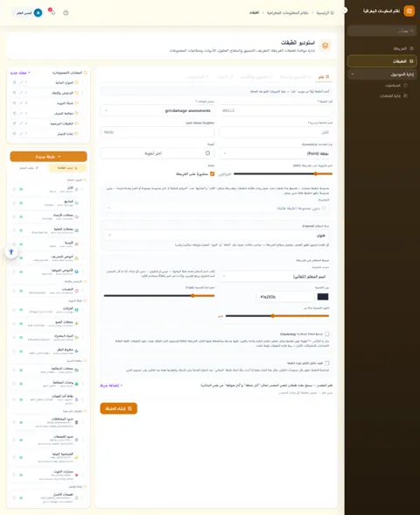The image size is (420, 515).
Task: Open الخريطة in the sidebar menu
Action: pos(382,49)
